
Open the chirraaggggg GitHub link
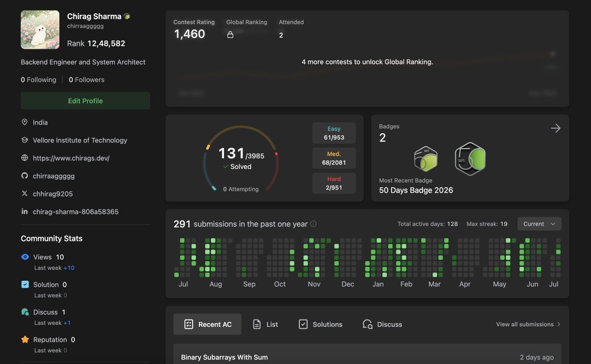(x=54, y=176)
